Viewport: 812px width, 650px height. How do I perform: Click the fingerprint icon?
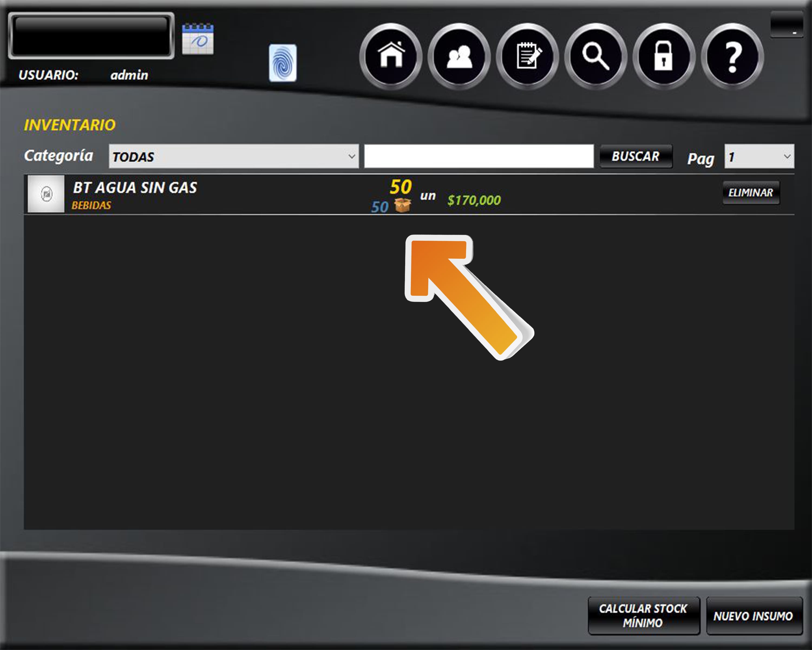(283, 63)
